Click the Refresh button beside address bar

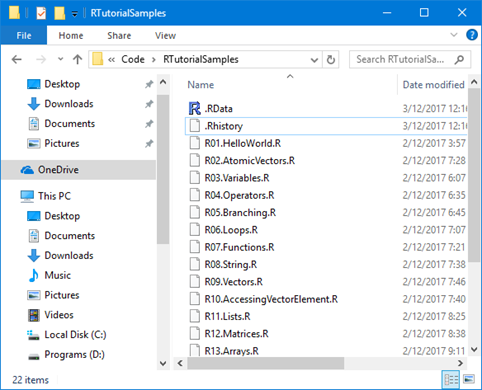(331, 60)
